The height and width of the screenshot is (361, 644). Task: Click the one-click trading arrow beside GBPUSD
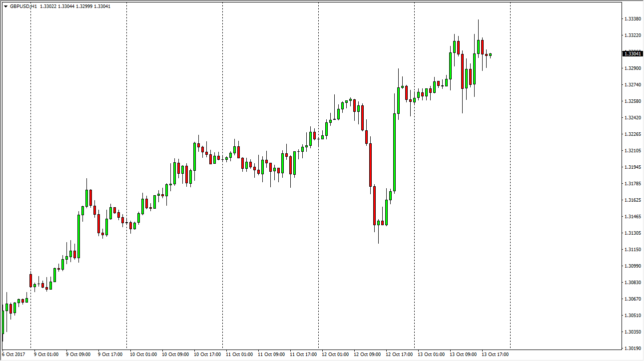click(x=5, y=6)
